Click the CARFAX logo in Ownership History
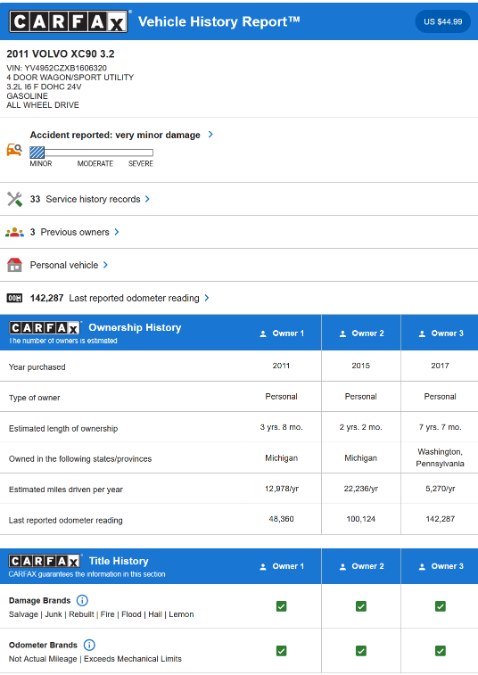Screen dimensions: 478x675 44,328
